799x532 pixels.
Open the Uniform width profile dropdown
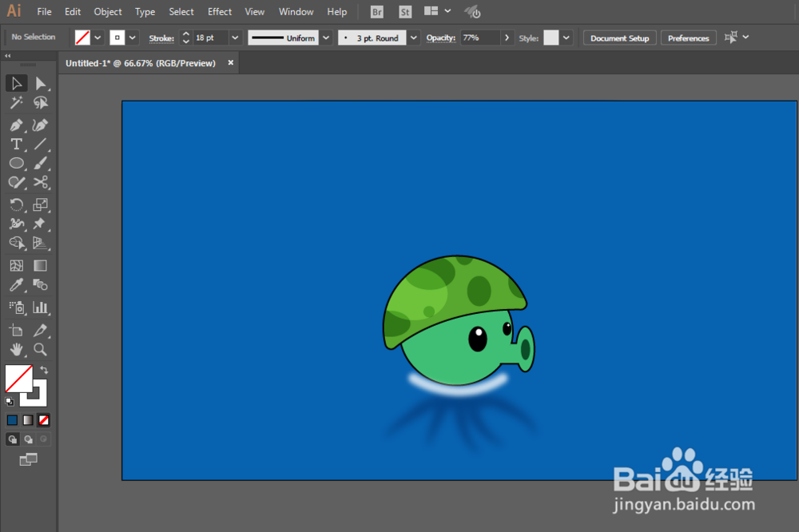pyautogui.click(x=326, y=38)
